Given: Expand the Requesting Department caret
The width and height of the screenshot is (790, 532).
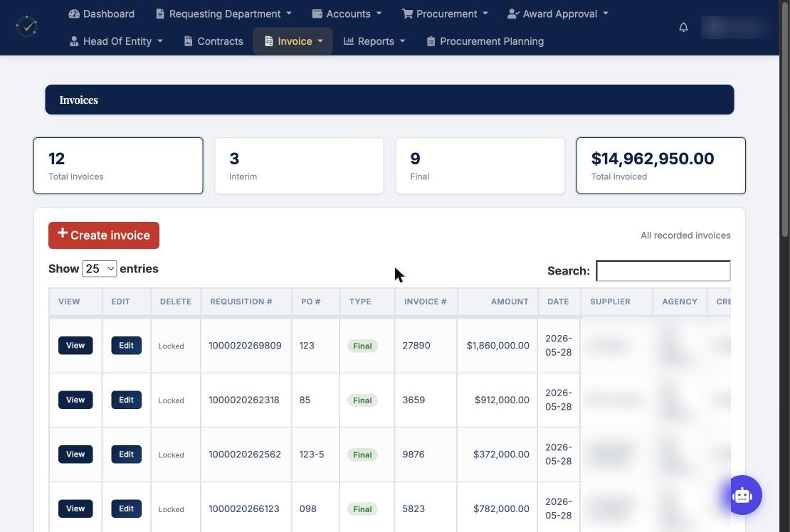Looking at the screenshot, I should (289, 14).
